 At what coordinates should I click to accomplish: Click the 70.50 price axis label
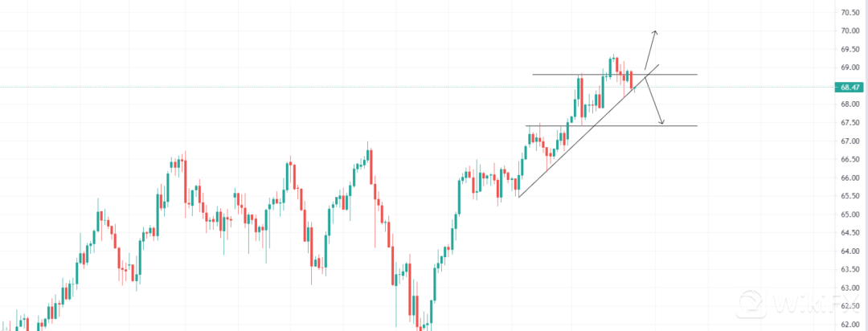click(851, 13)
